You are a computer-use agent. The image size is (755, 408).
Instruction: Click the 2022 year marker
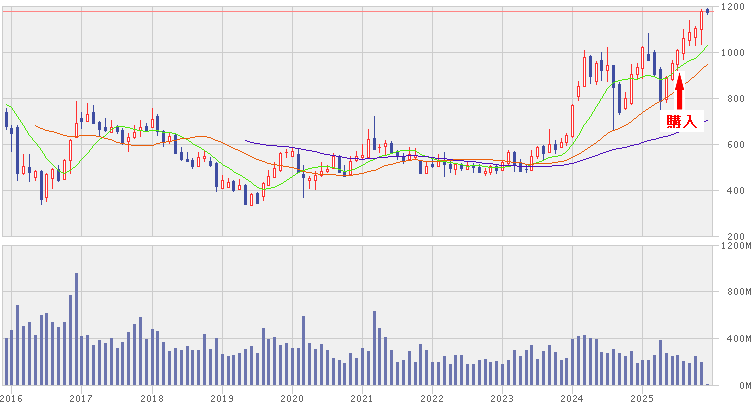[x=432, y=397]
